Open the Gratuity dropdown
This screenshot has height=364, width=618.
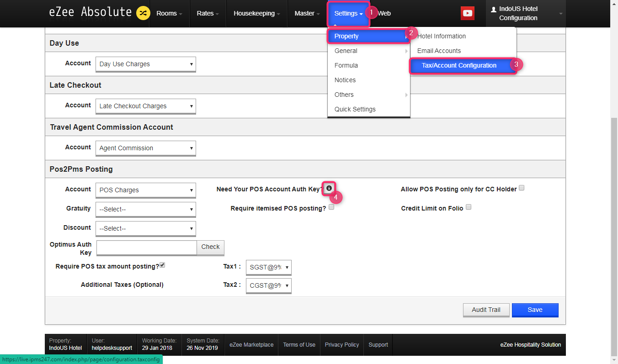tap(146, 209)
